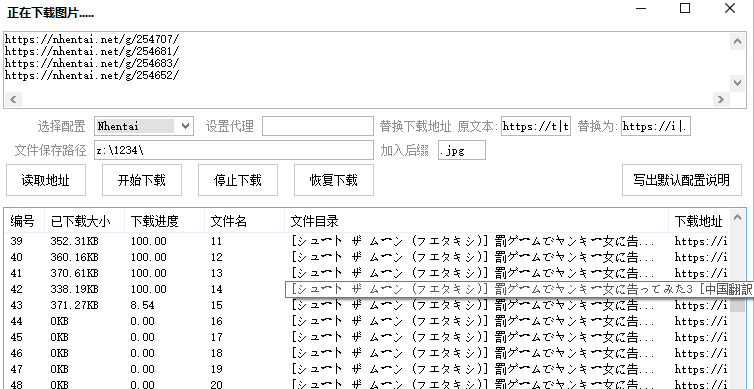
Task: Focus the 设置代理 proxy input field
Action: (x=317, y=126)
